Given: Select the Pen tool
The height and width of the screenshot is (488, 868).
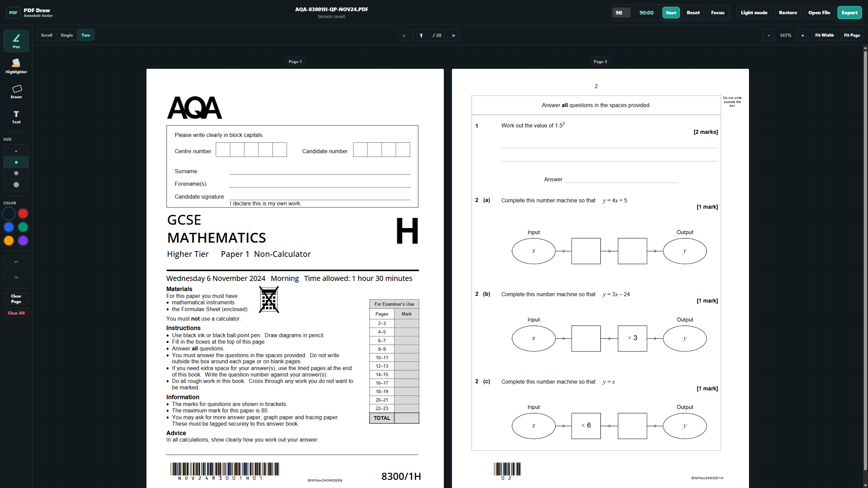Looking at the screenshot, I should pyautogui.click(x=16, y=41).
